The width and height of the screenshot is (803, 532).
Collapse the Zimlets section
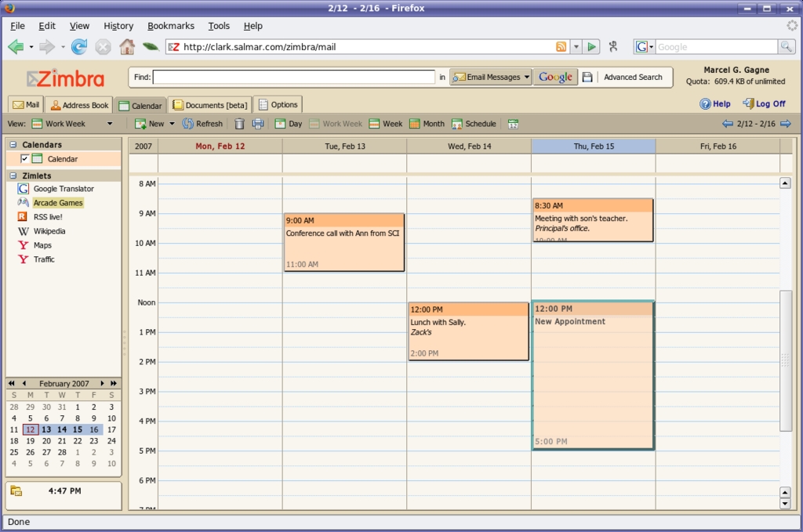[x=13, y=176]
